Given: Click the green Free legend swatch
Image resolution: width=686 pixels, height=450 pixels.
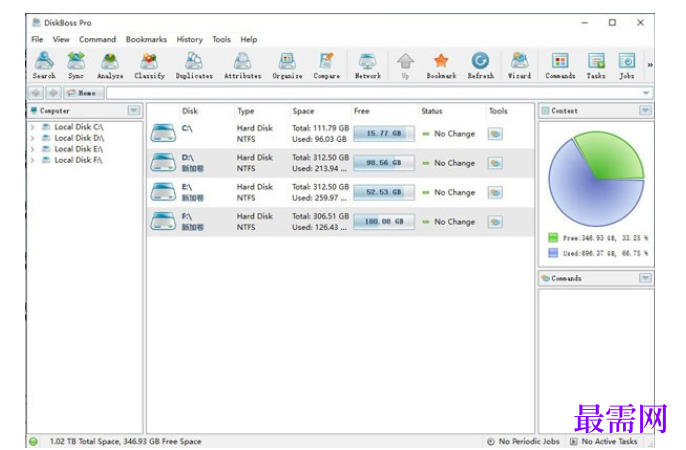Looking at the screenshot, I should click(553, 237).
